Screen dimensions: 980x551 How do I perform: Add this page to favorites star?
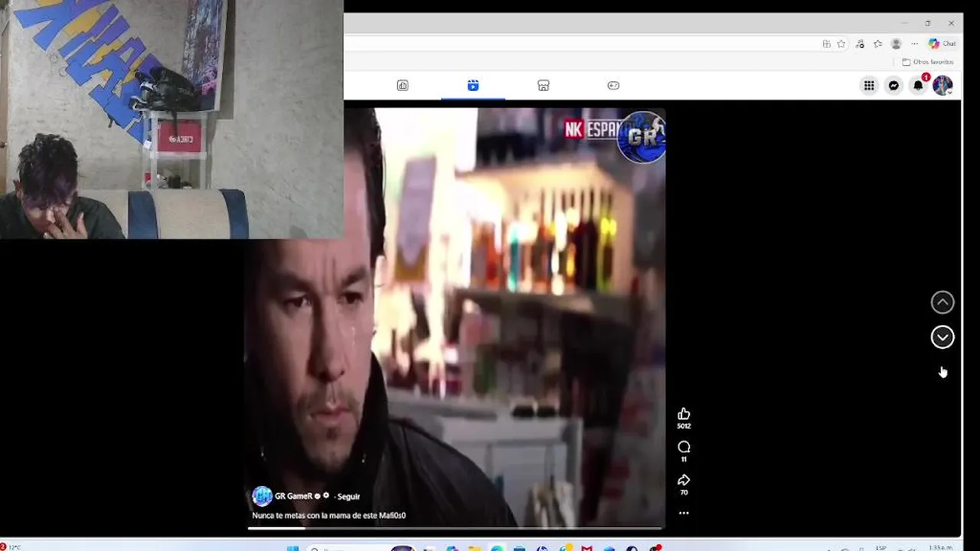coord(841,44)
